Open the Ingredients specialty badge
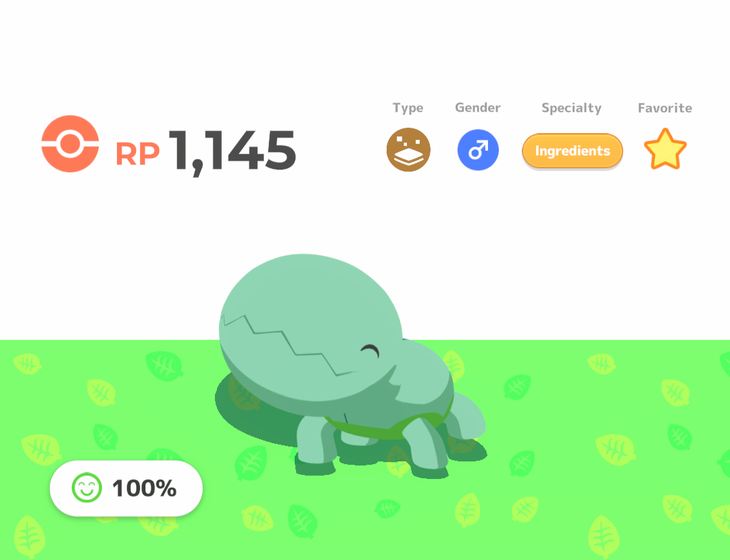Image resolution: width=730 pixels, height=560 pixels. click(x=573, y=151)
